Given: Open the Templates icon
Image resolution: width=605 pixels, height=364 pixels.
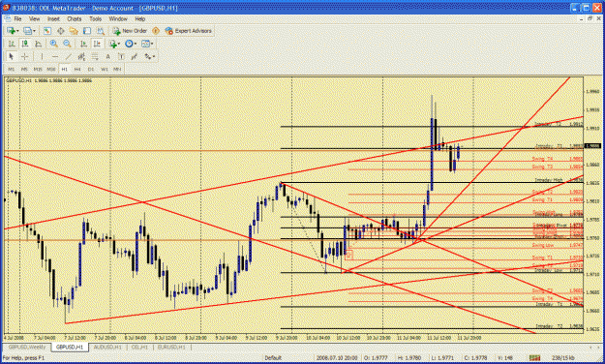Looking at the screenshot, I should (145, 44).
